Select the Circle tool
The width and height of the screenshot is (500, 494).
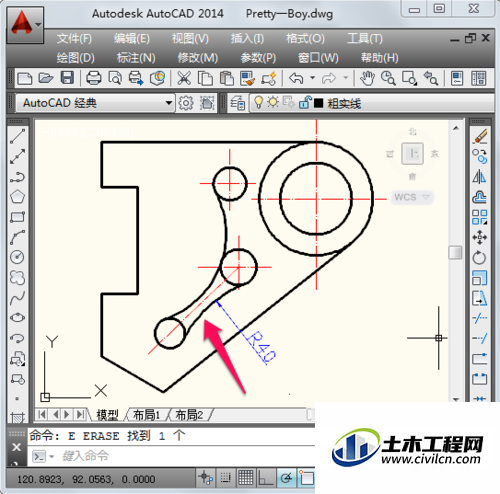point(17,257)
